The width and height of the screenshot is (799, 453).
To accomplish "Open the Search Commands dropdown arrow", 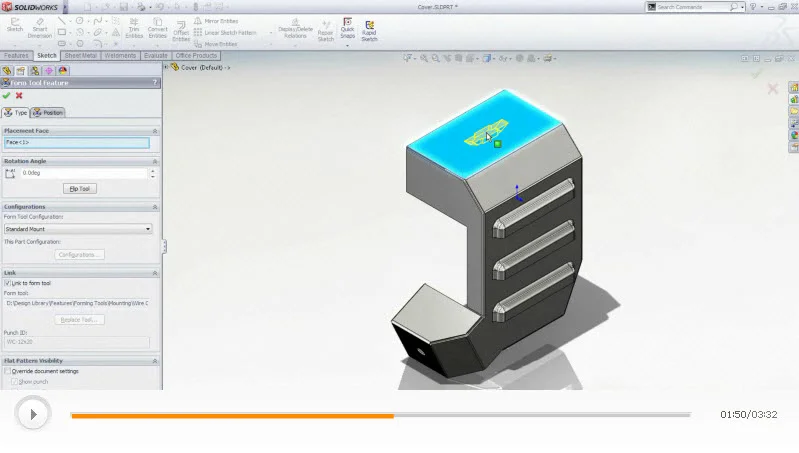I will (742, 7).
